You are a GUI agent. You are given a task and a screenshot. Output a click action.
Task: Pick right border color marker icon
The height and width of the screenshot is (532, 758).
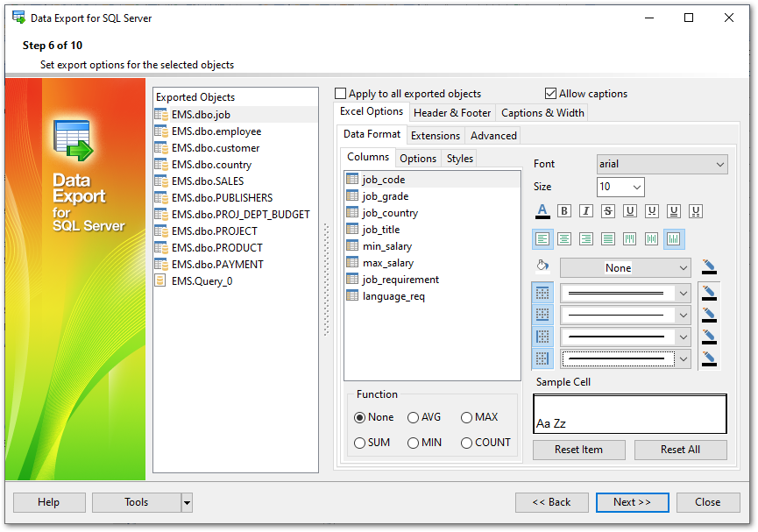tap(709, 358)
